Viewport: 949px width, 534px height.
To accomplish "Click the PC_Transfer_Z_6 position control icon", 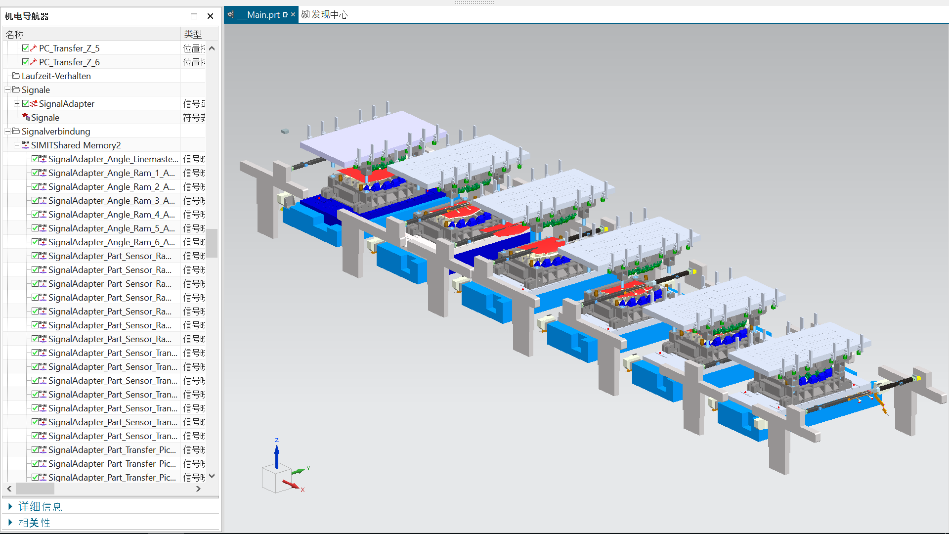I will tap(34, 62).
